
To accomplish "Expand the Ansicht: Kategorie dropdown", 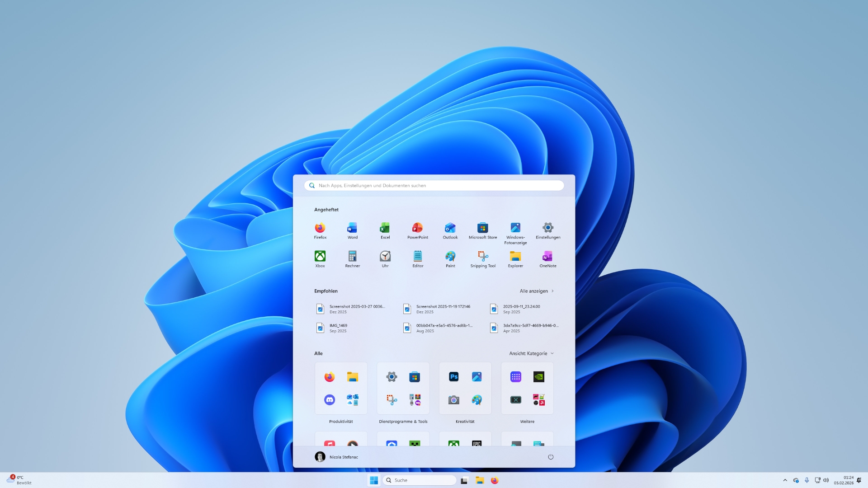I will pyautogui.click(x=531, y=353).
